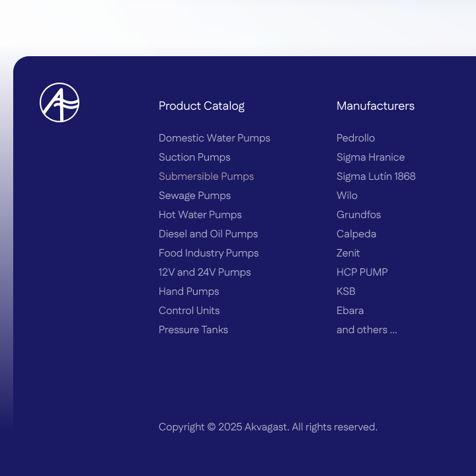
Task: Open Diesel and Oil Pumps link
Action: 208,234
